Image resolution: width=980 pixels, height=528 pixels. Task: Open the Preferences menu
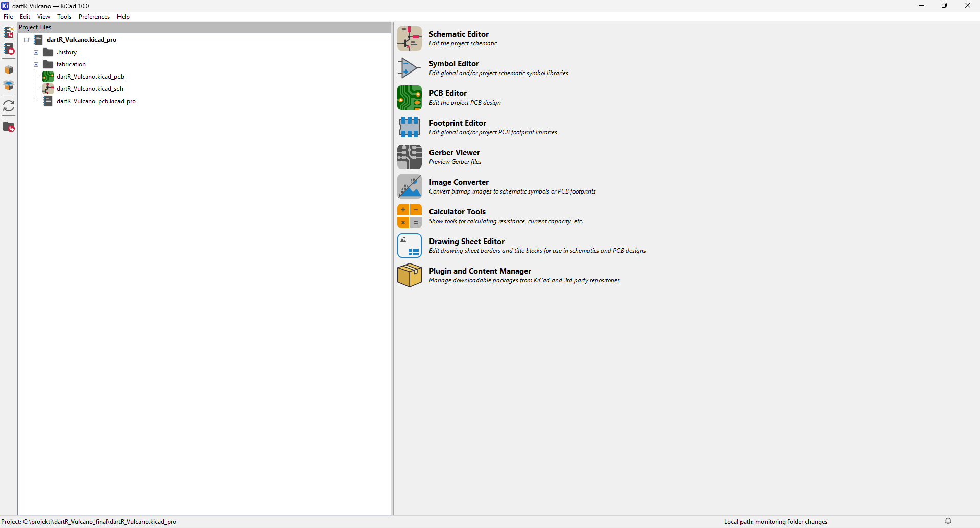pyautogui.click(x=94, y=17)
